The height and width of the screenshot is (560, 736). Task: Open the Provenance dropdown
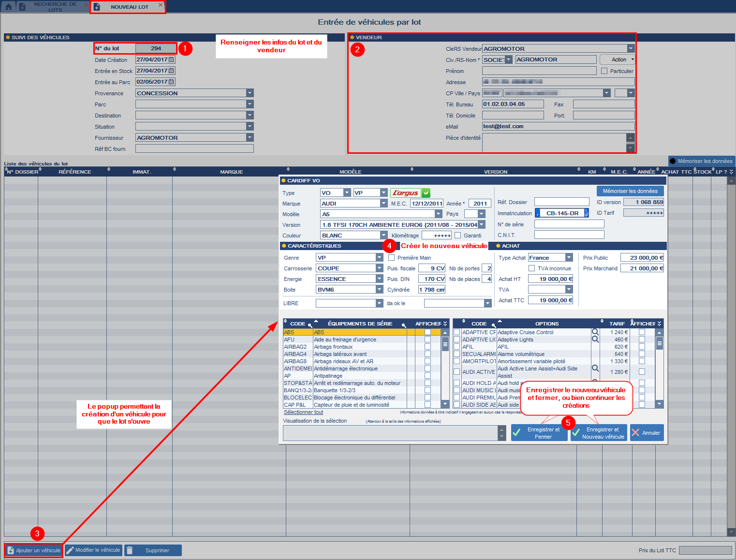coord(250,93)
